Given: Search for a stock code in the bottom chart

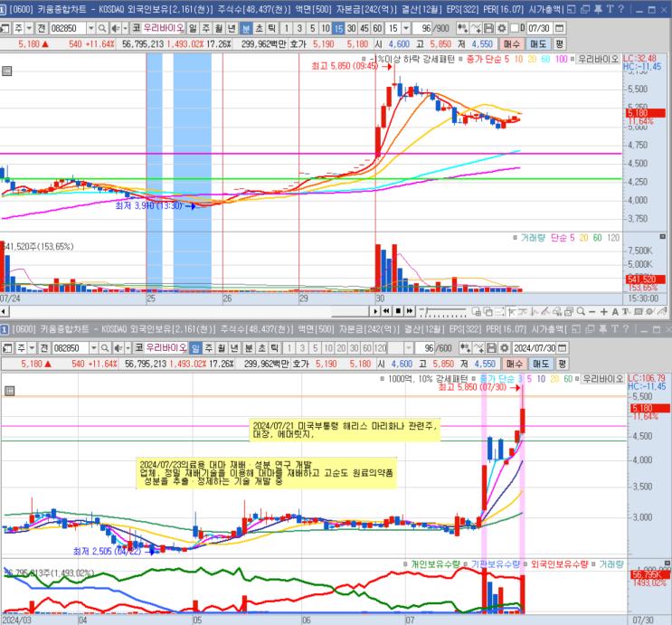Looking at the screenshot, I should pos(105,347).
